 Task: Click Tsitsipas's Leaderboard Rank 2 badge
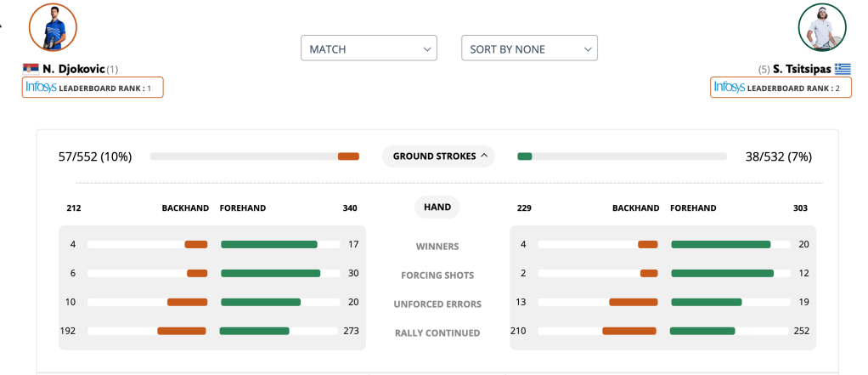781,87
